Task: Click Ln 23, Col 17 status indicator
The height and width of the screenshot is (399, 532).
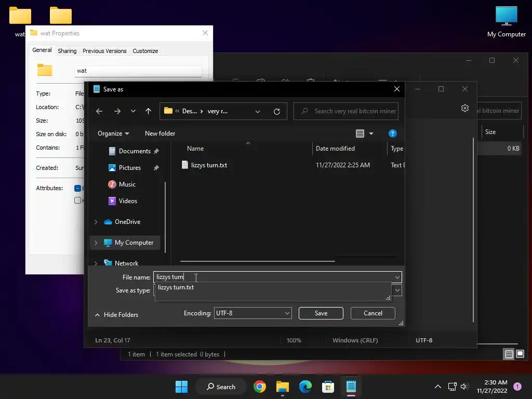Action: tap(113, 340)
